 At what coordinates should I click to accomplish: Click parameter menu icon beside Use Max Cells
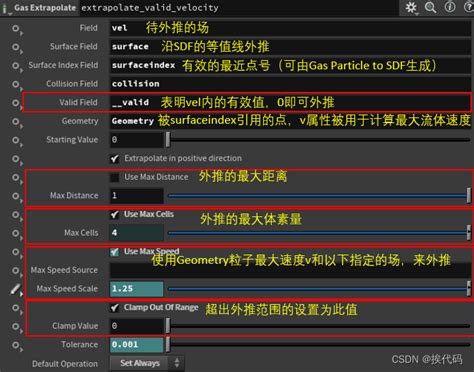(x=16, y=215)
